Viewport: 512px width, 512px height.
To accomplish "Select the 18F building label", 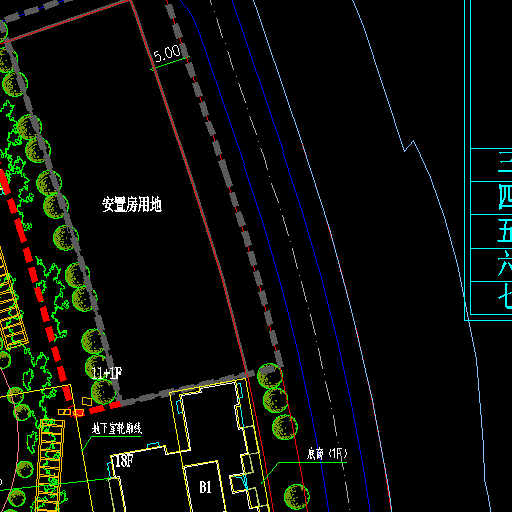I will coord(123,461).
